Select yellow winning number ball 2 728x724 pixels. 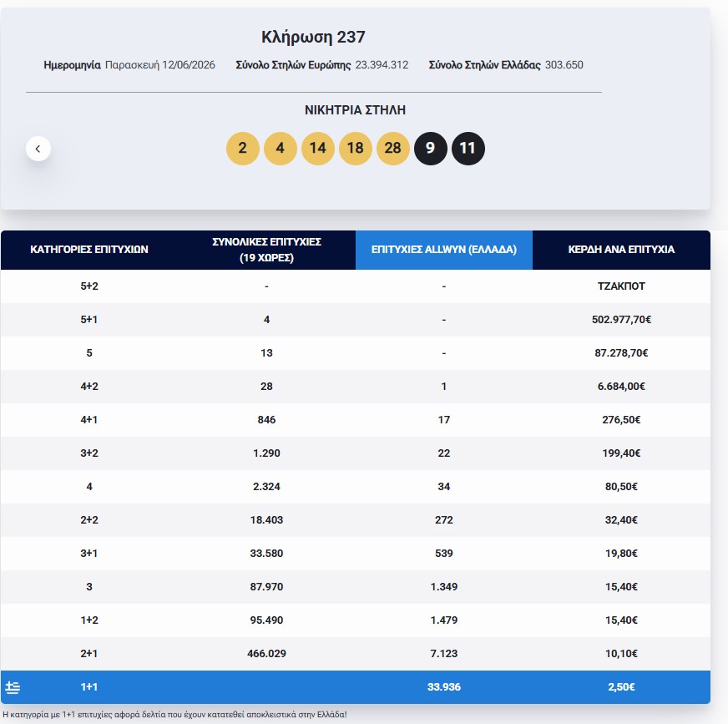click(242, 148)
